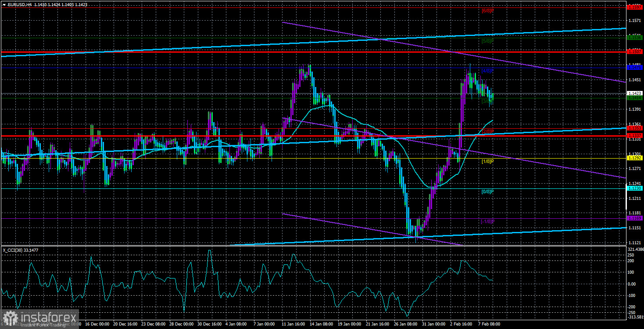Click the [1/8]P Murray level label

click(488, 161)
